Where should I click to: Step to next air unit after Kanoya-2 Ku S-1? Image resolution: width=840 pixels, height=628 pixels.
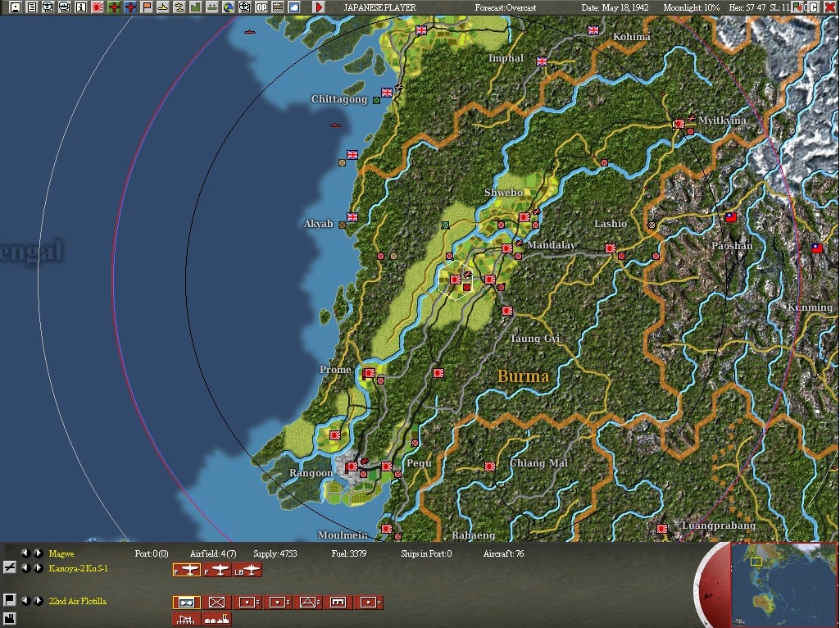(38, 568)
